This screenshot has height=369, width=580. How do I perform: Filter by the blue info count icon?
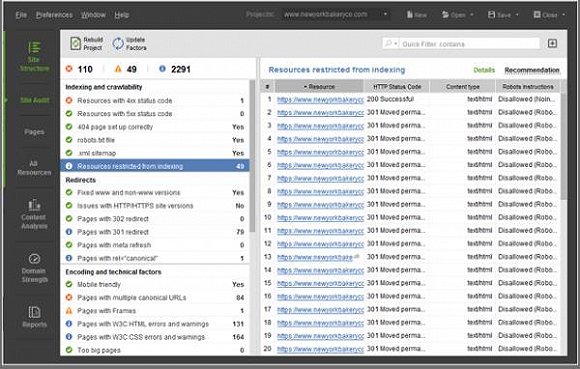(162, 69)
